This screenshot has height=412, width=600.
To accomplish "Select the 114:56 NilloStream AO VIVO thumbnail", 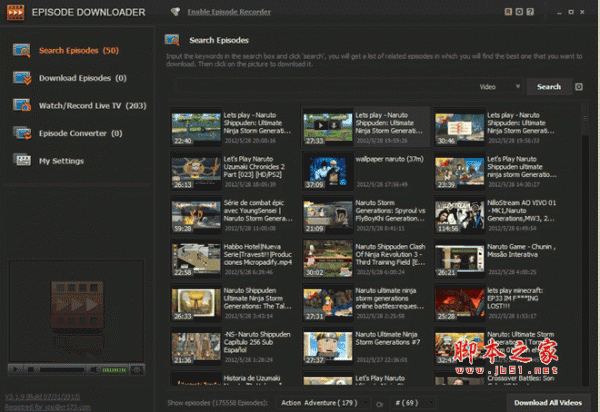I will [459, 216].
